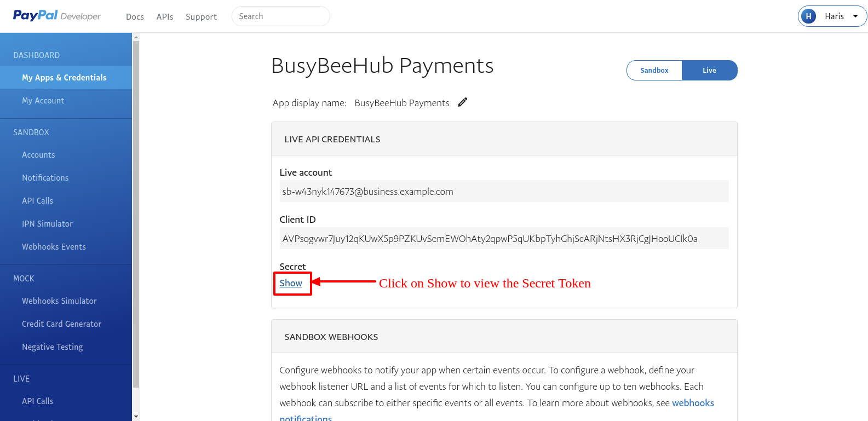Click the PayPal Developer logo
Image resolution: width=868 pixels, height=421 pixels.
tap(57, 16)
